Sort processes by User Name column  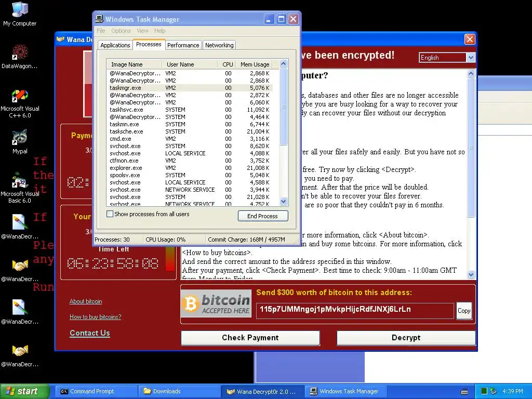[190, 64]
